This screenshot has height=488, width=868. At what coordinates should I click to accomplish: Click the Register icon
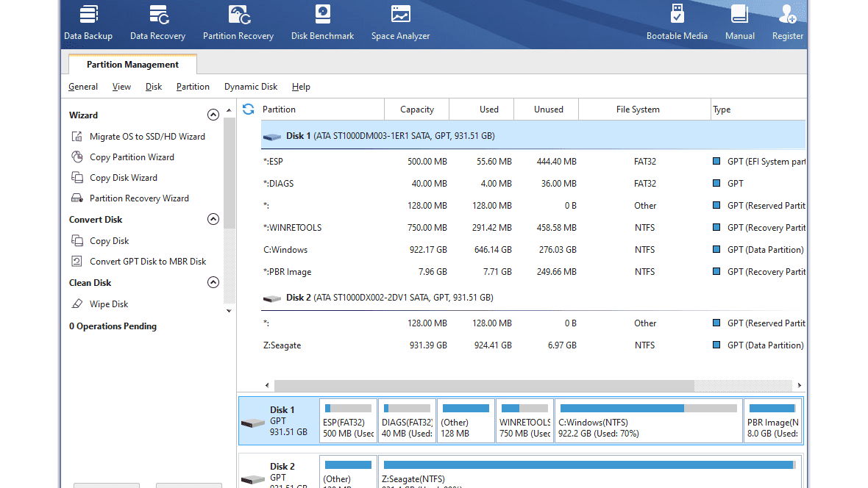(x=787, y=22)
